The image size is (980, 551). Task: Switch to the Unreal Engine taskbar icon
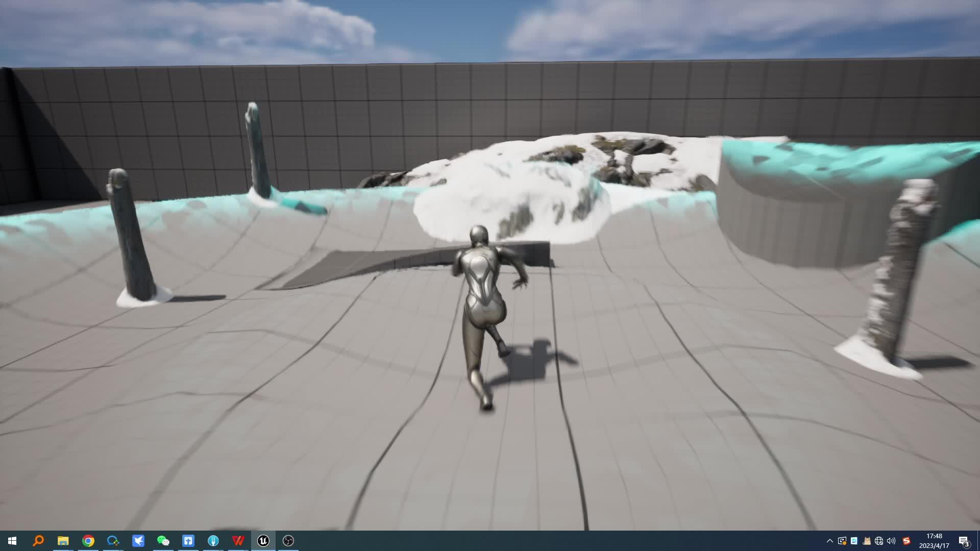click(x=263, y=541)
